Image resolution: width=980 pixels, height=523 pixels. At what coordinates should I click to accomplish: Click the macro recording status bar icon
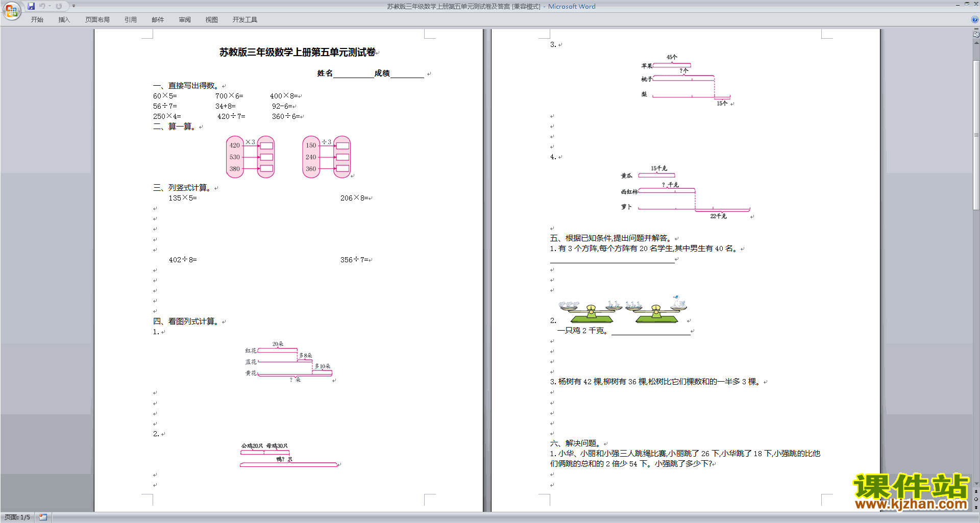pos(43,517)
